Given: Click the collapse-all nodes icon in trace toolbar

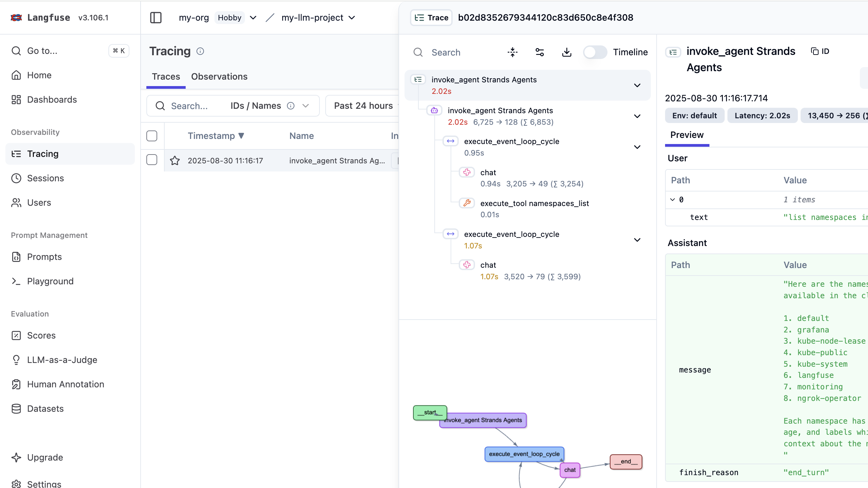Looking at the screenshot, I should point(513,52).
